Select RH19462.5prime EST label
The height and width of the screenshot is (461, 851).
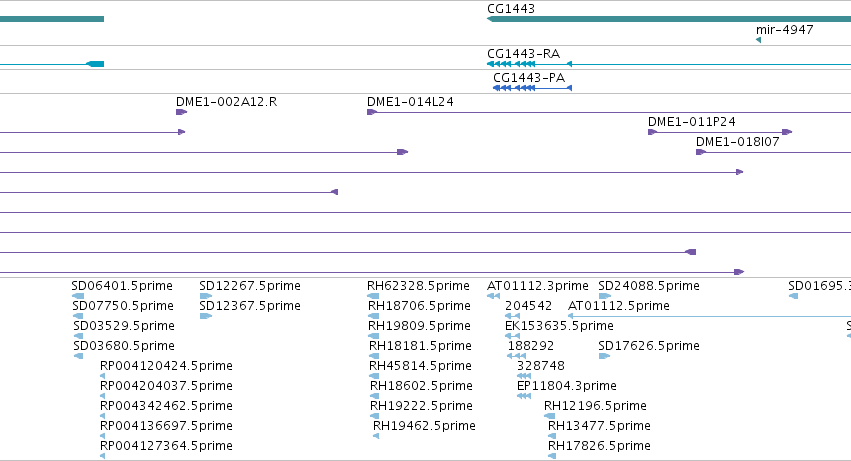[x=424, y=426]
